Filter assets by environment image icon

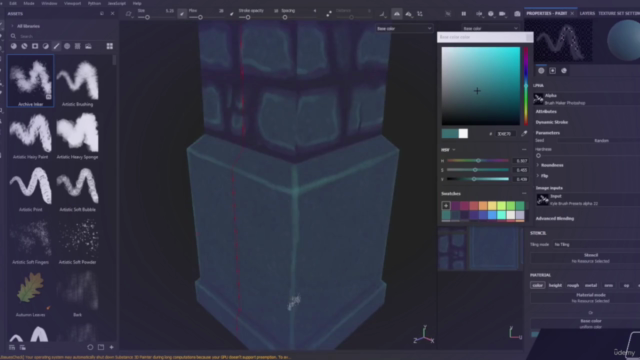(x=88, y=46)
